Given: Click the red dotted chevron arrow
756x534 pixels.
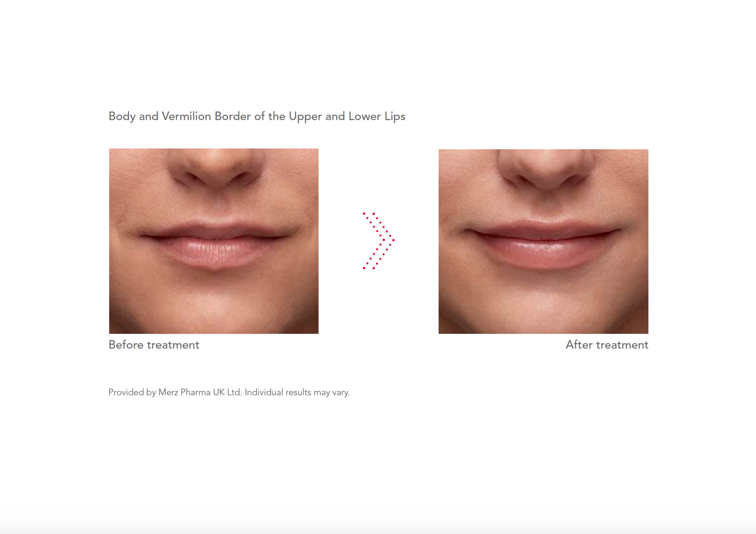Looking at the screenshot, I should click(378, 241).
